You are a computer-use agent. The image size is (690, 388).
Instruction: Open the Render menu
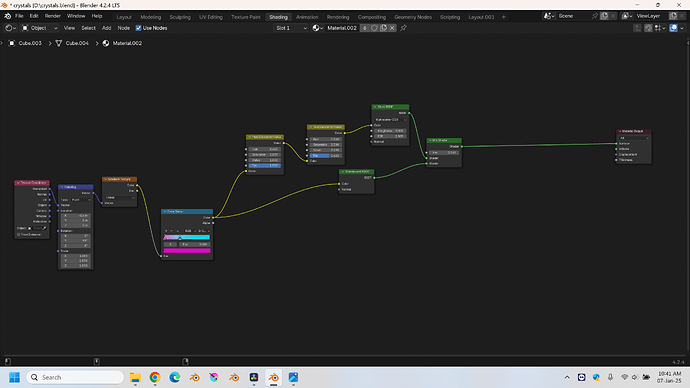53,16
